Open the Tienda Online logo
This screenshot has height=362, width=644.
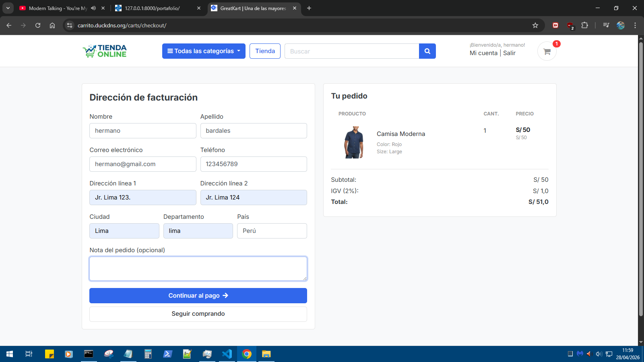[105, 51]
